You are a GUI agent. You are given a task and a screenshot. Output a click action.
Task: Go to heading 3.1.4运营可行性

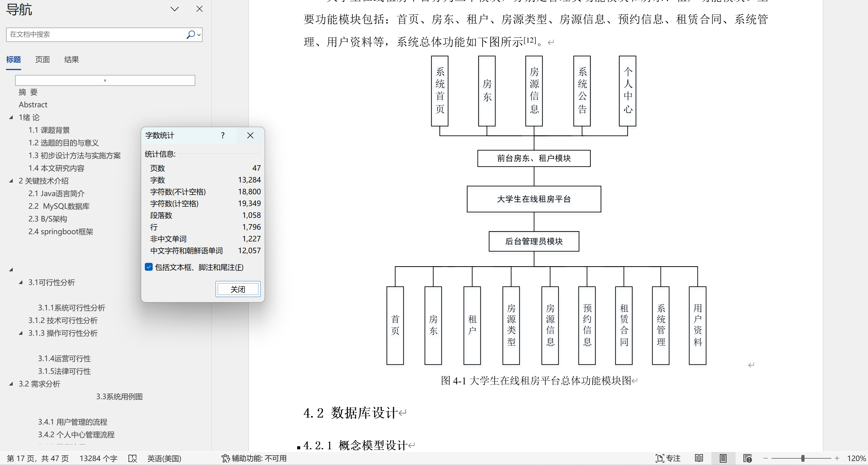[64, 359]
